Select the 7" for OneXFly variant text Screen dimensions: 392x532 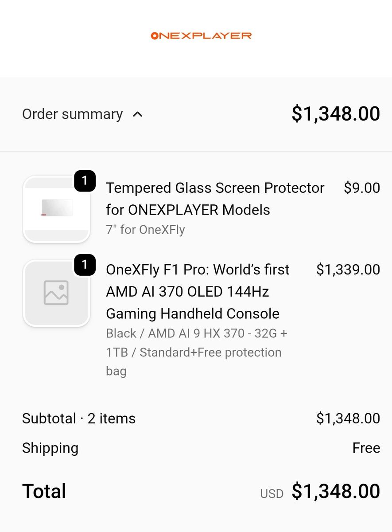point(145,230)
